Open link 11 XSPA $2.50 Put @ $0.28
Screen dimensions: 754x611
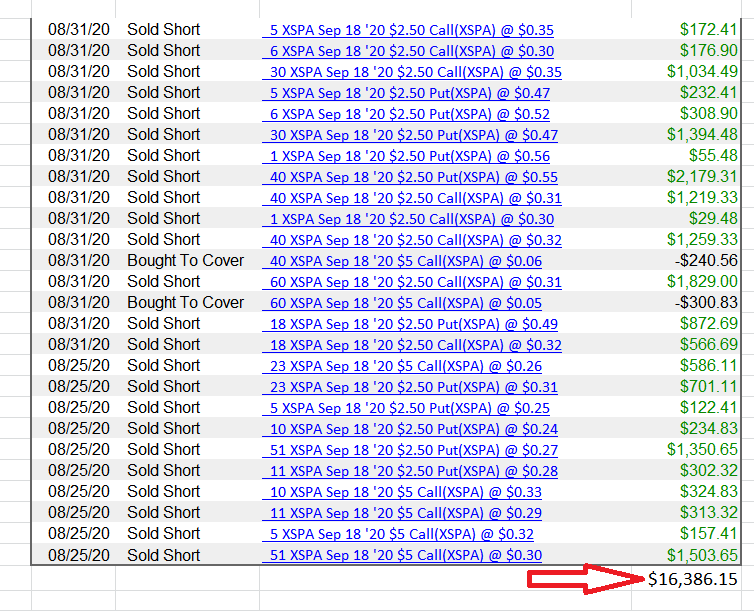410,471
